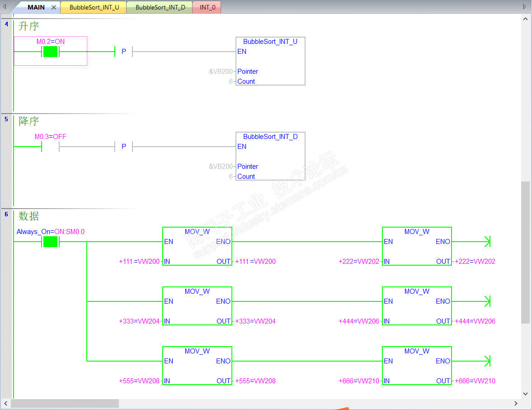Click the +444=VW206 OUT operand

475,321
